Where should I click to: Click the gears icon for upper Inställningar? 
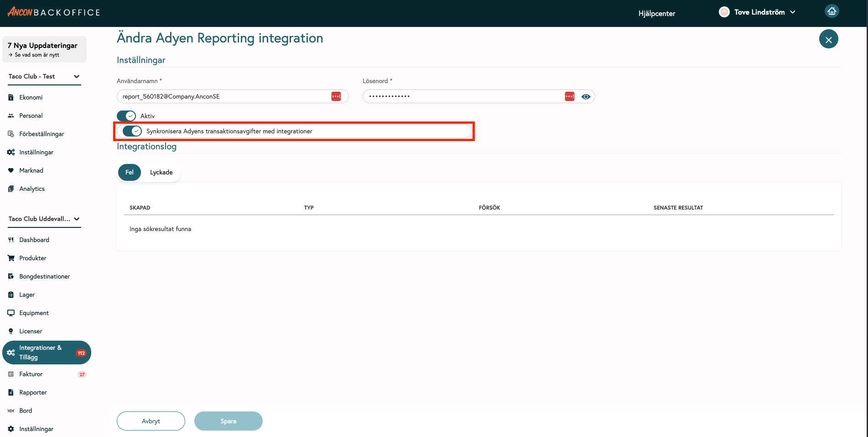(x=11, y=152)
